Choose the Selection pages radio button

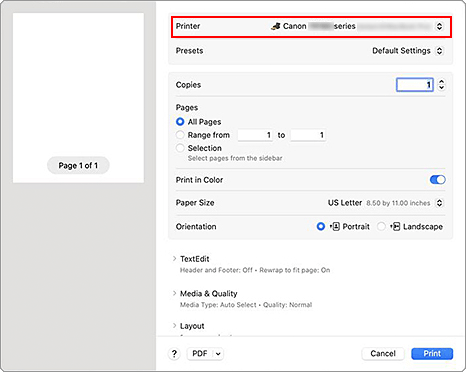click(180, 148)
